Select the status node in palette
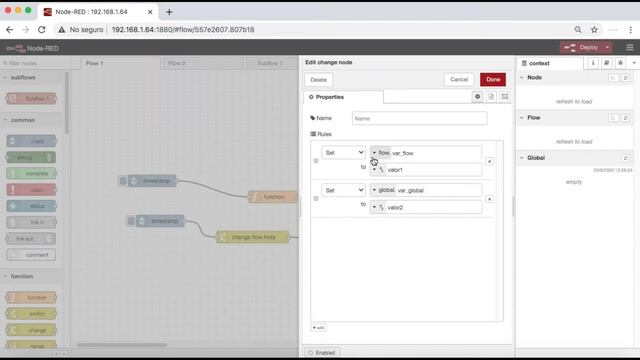Viewport: 640px width, 360px height. [31, 206]
